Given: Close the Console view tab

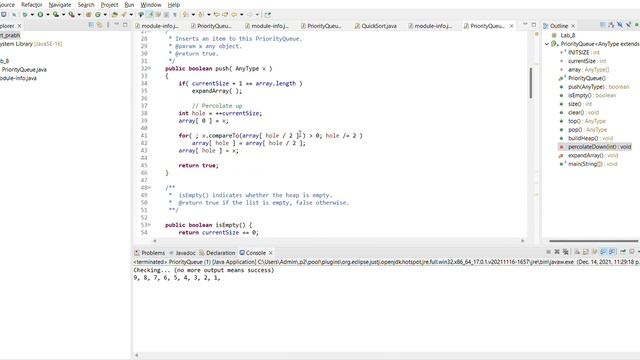Looking at the screenshot, I should (271, 253).
